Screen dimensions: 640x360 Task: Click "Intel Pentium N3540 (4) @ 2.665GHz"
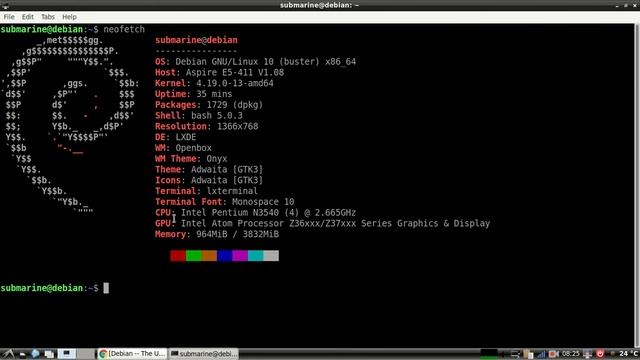pos(269,213)
